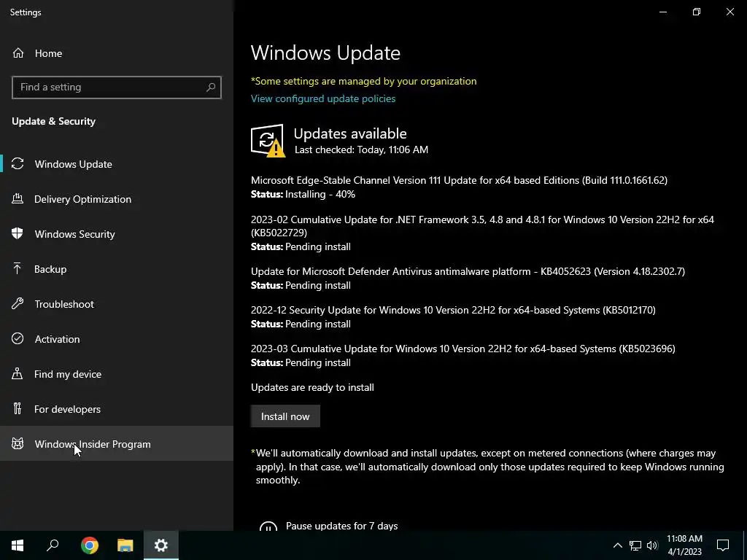The image size is (747, 560).
Task: Select Windows Update in the sidebar
Action: (117, 164)
